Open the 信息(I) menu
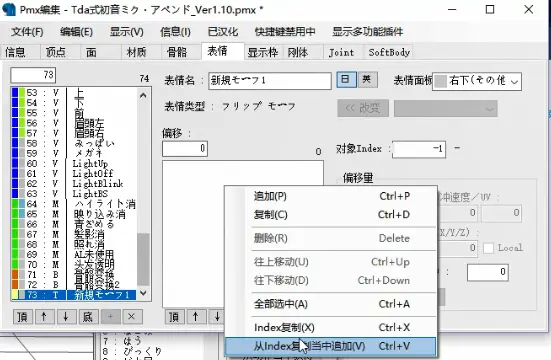 tap(175, 32)
